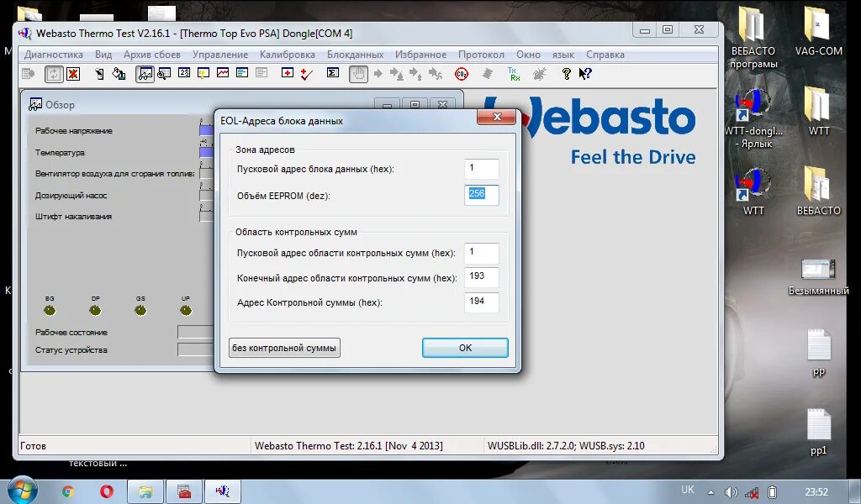The height and width of the screenshot is (504, 861).
Task: Click the Дозирующий насос label in Обзор
Action: coord(71,195)
